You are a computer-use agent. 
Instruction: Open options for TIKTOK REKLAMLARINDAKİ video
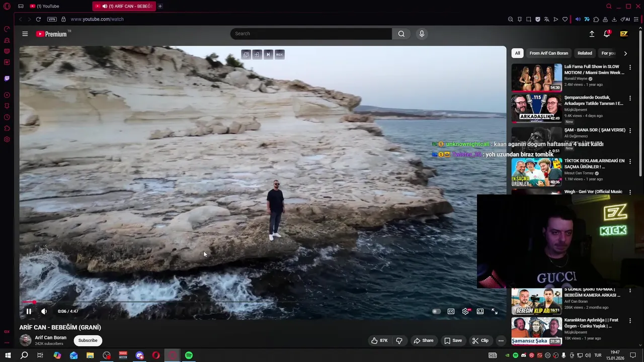(x=630, y=161)
